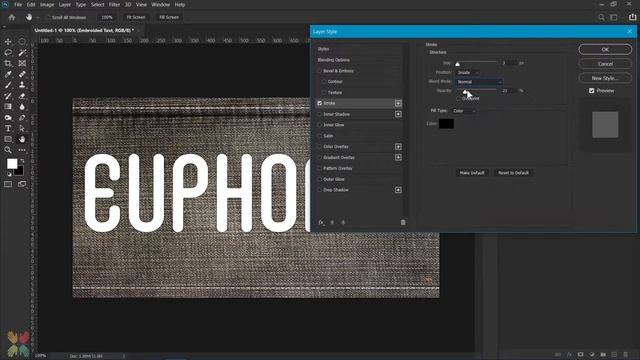
Task: Enable the Outer Glow checkbox
Action: pyautogui.click(x=320, y=179)
